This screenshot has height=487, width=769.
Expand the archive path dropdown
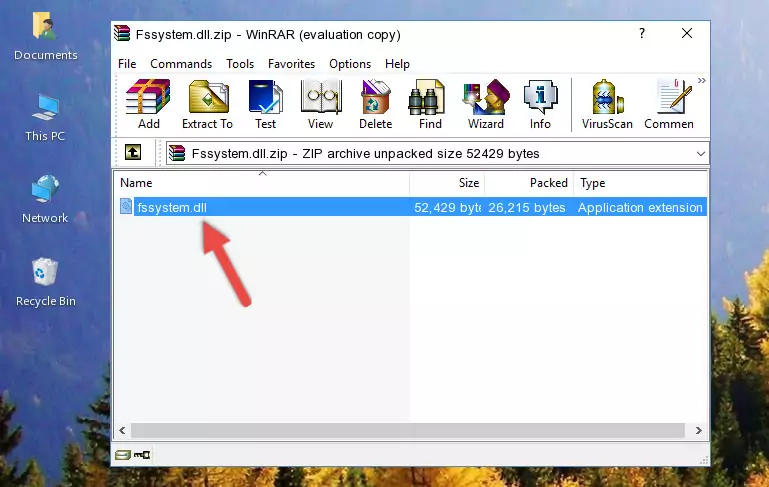click(x=701, y=154)
